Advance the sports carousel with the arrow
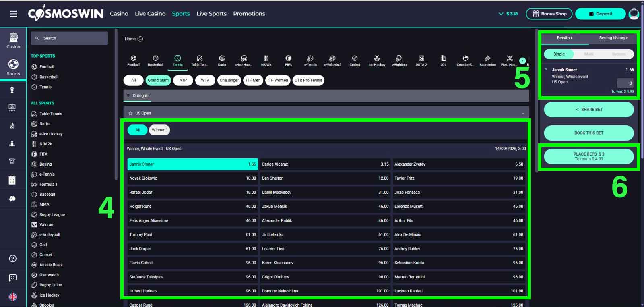This screenshot has width=644, height=307. pyautogui.click(x=522, y=61)
